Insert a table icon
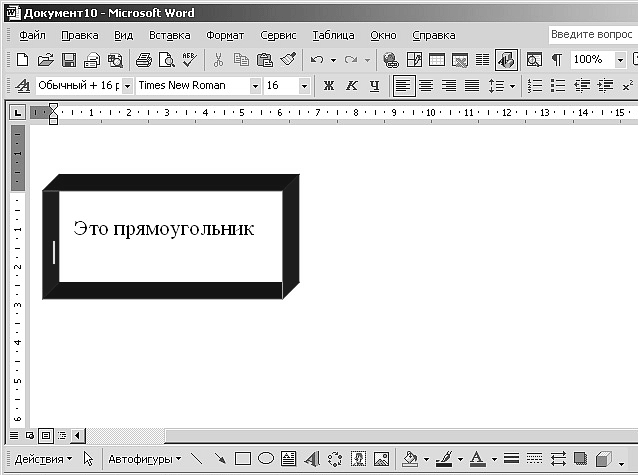638x475 pixels. (x=437, y=60)
